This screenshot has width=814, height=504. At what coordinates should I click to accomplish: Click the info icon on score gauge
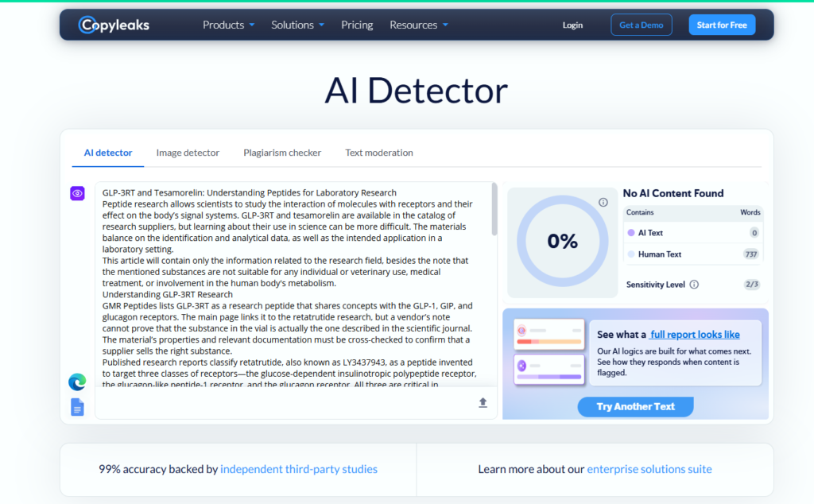coord(603,203)
